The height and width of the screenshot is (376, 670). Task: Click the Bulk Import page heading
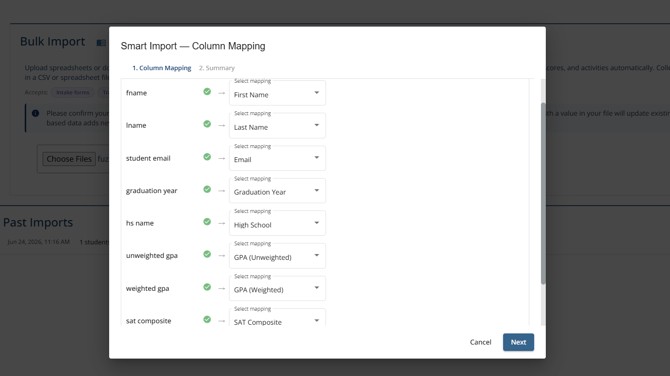53,41
